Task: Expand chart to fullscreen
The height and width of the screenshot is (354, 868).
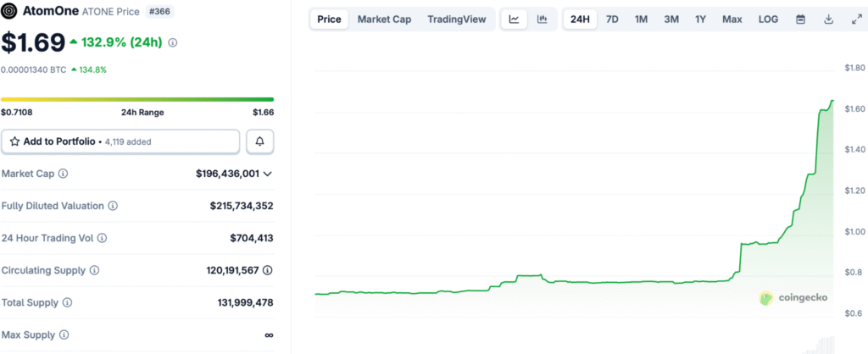Action: (x=855, y=19)
